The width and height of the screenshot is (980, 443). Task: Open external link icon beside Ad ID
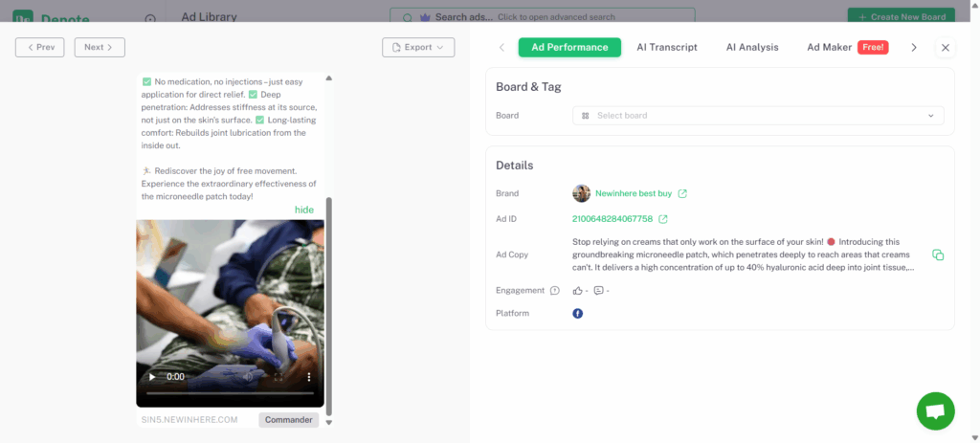663,219
